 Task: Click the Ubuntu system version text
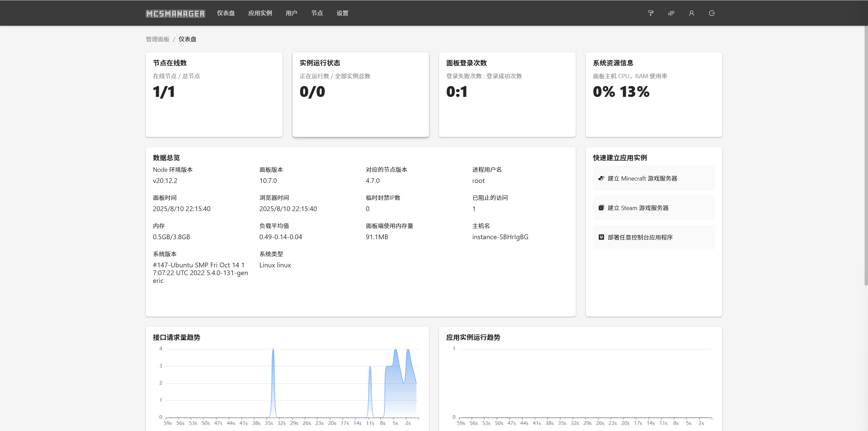click(x=200, y=273)
